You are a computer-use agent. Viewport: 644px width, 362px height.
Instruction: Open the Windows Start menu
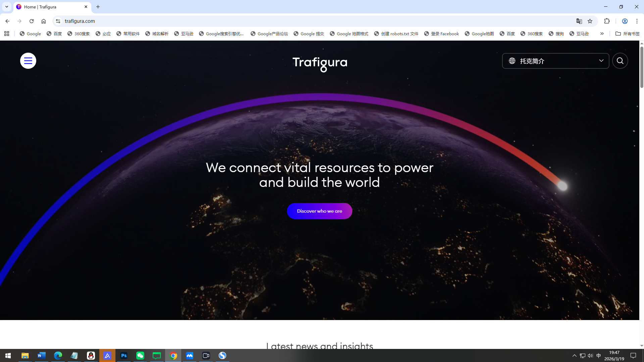[8, 356]
